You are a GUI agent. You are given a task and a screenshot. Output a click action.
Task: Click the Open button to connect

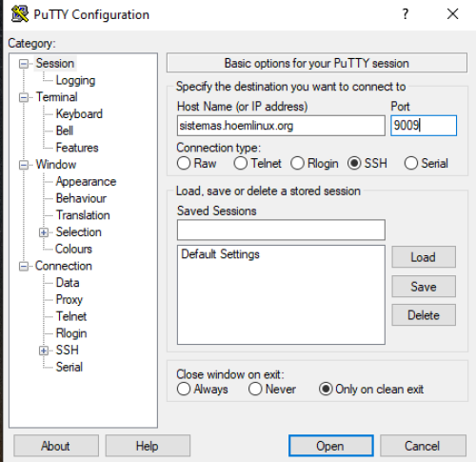tap(331, 446)
